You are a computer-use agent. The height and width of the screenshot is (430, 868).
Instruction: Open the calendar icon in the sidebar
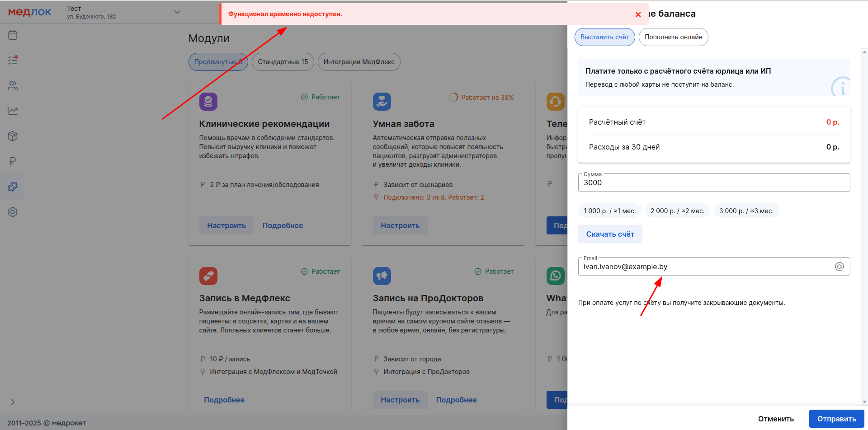tap(13, 35)
